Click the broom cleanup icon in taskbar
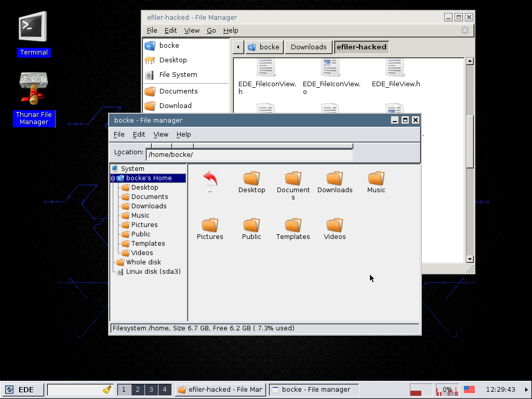 (x=107, y=390)
